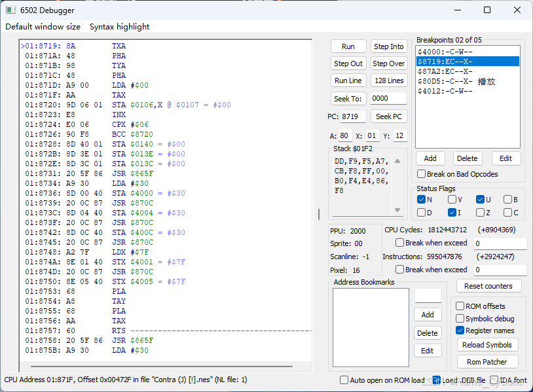Screen dimensions: 533x392
Task: Toggle the V status flag
Action: click(x=452, y=200)
